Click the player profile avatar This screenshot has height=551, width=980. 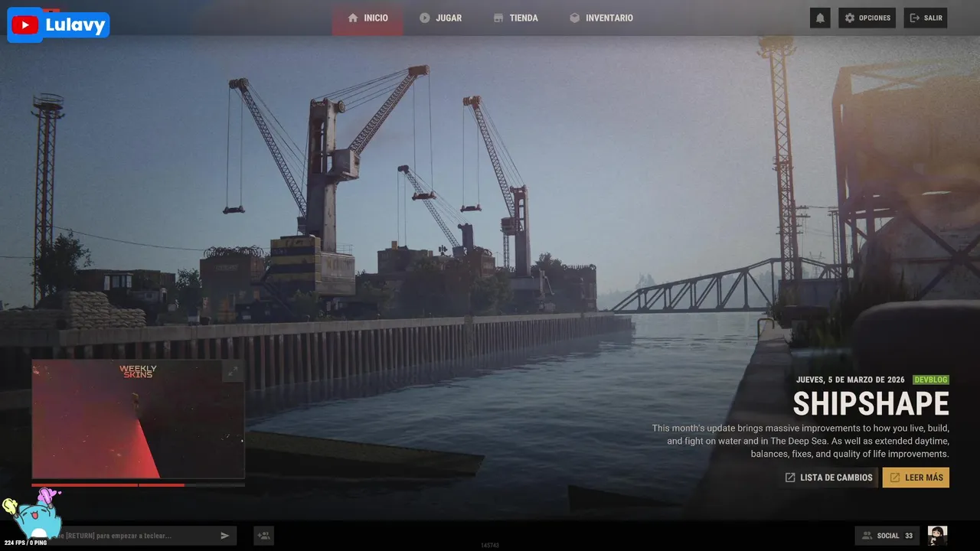tap(937, 536)
